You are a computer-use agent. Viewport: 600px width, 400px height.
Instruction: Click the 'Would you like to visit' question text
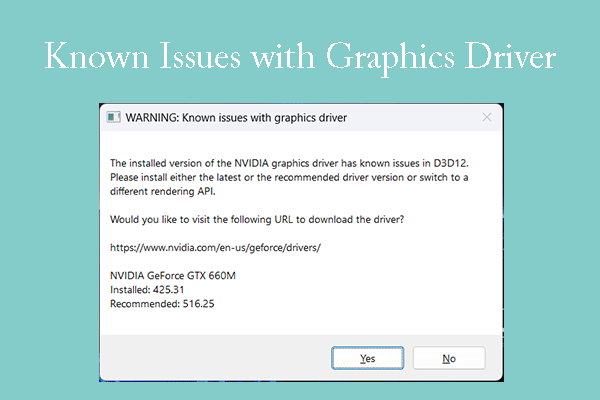tap(257, 220)
